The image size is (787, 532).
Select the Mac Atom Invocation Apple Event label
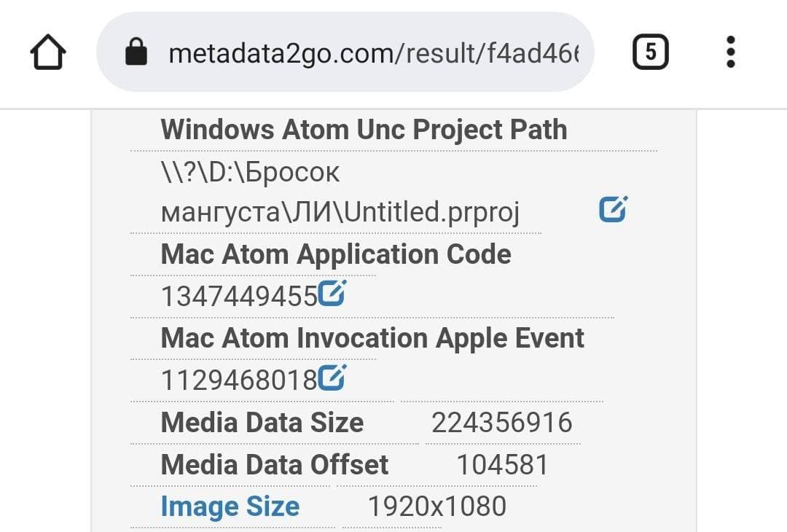[372, 338]
